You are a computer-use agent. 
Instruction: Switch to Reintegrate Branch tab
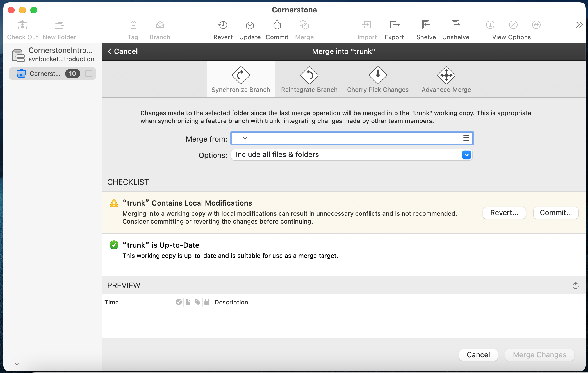point(309,79)
